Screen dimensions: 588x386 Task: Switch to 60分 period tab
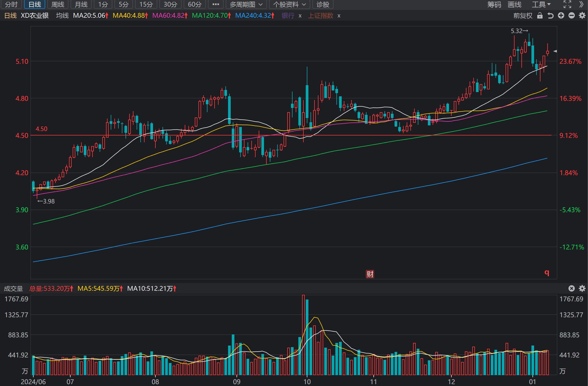click(195, 4)
